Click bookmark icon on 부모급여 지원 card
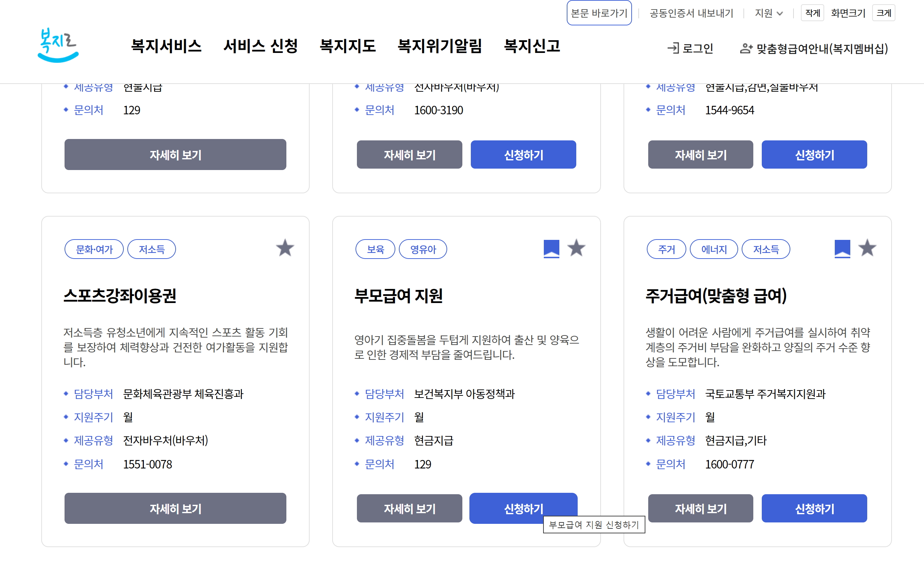Image resolution: width=924 pixels, height=563 pixels. 551,249
